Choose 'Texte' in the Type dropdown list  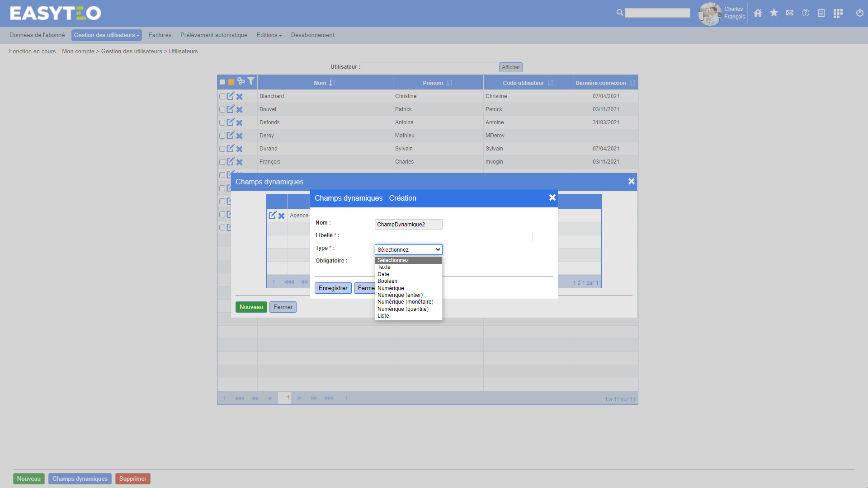[x=384, y=267]
